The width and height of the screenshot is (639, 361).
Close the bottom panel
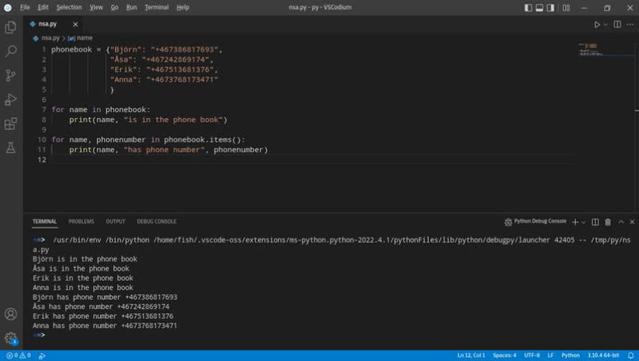tap(632, 222)
